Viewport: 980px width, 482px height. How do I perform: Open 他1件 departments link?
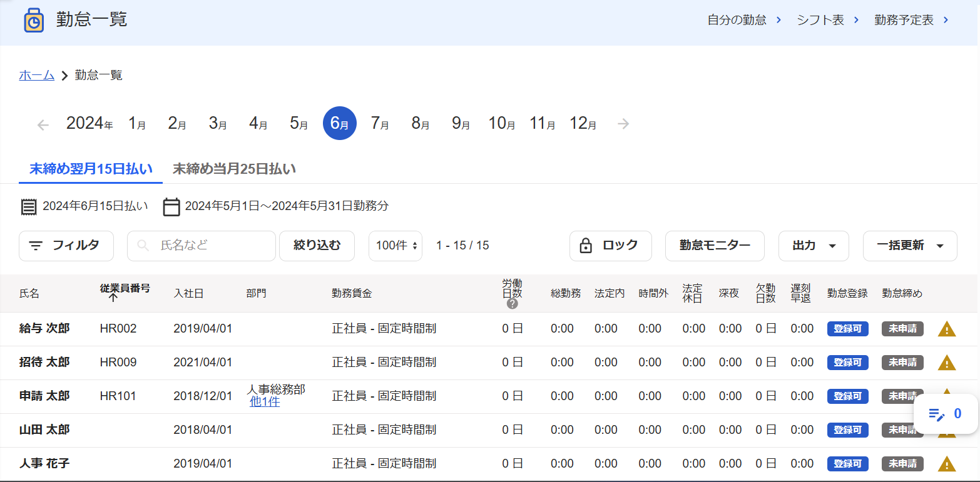point(265,402)
